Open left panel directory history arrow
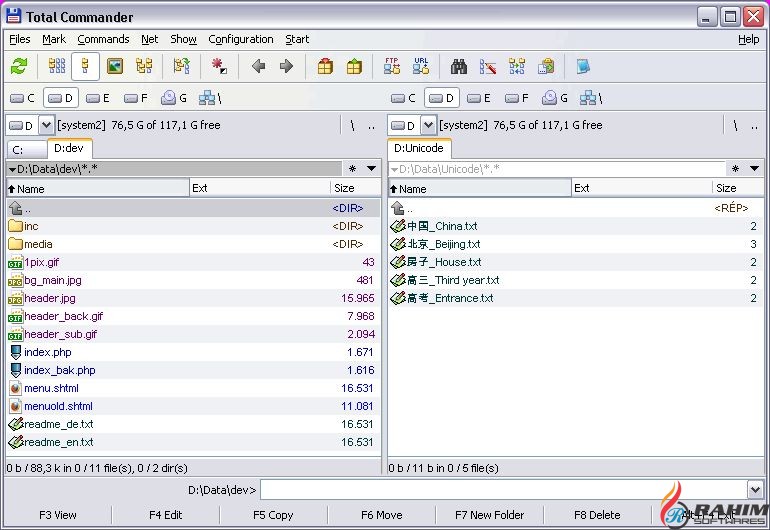770x530 pixels. click(372, 168)
